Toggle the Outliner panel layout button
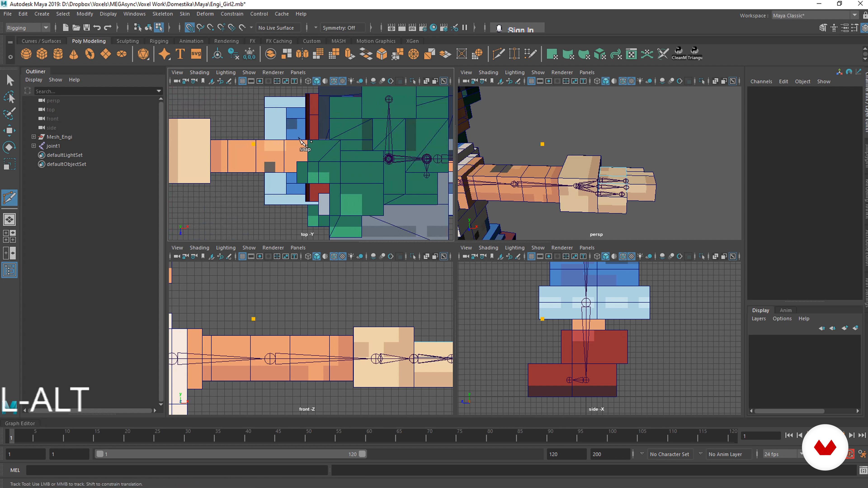 point(9,270)
